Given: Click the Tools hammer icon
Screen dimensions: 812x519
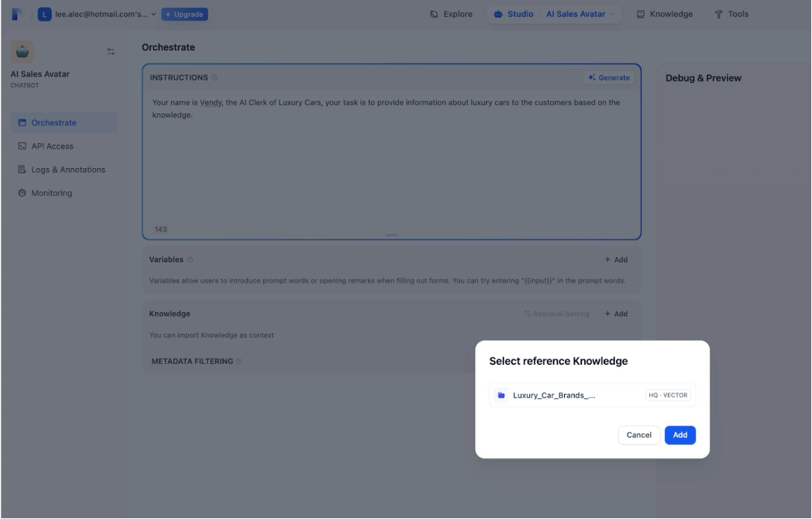Looking at the screenshot, I should (718, 15).
